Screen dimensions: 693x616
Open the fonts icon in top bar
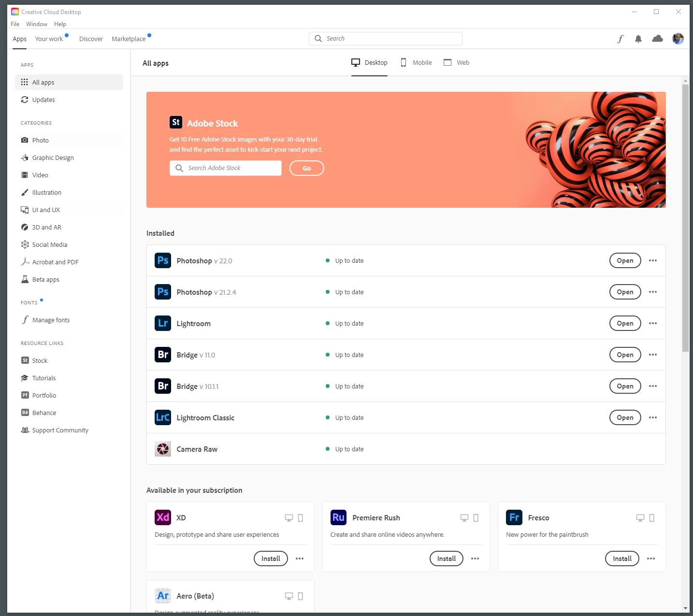pos(621,39)
